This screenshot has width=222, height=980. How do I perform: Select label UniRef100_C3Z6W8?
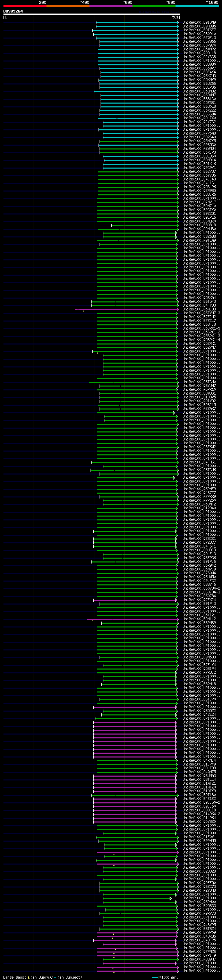(x=199, y=237)
